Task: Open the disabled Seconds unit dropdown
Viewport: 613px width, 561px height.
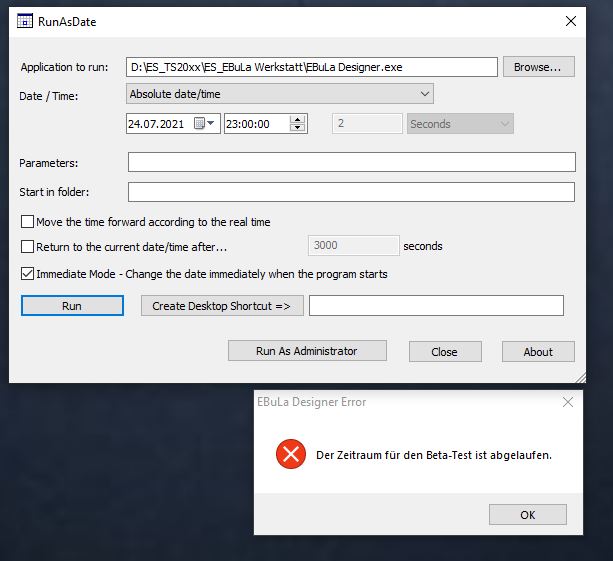Action: tap(460, 124)
